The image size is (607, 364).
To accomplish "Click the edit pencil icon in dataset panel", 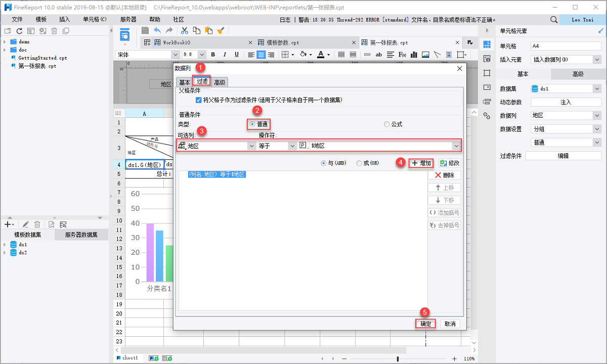I will (x=25, y=224).
